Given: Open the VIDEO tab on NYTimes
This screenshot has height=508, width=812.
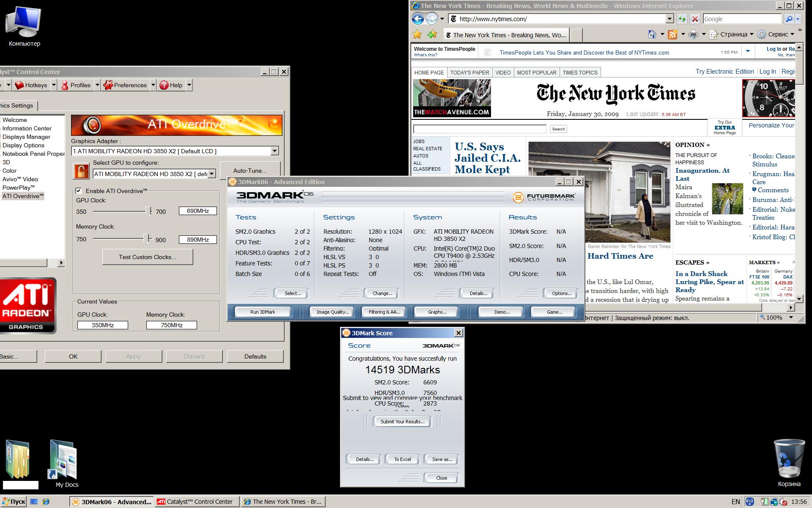Looking at the screenshot, I should pyautogui.click(x=503, y=72).
